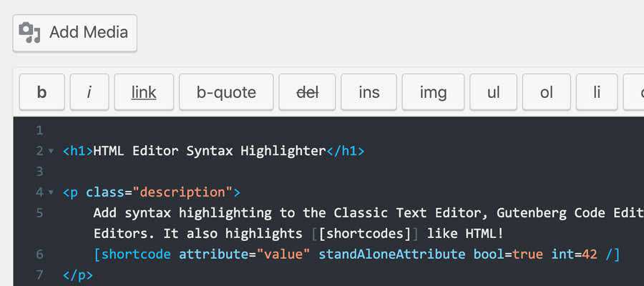Collapse the paragraph fold arrow on line 4
The width and height of the screenshot is (644, 286).
click(50, 193)
